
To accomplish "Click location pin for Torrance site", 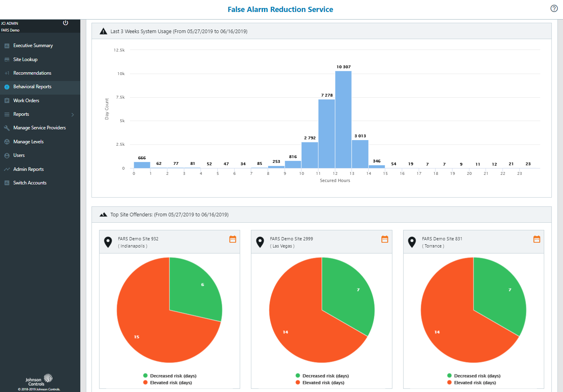I will (412, 242).
